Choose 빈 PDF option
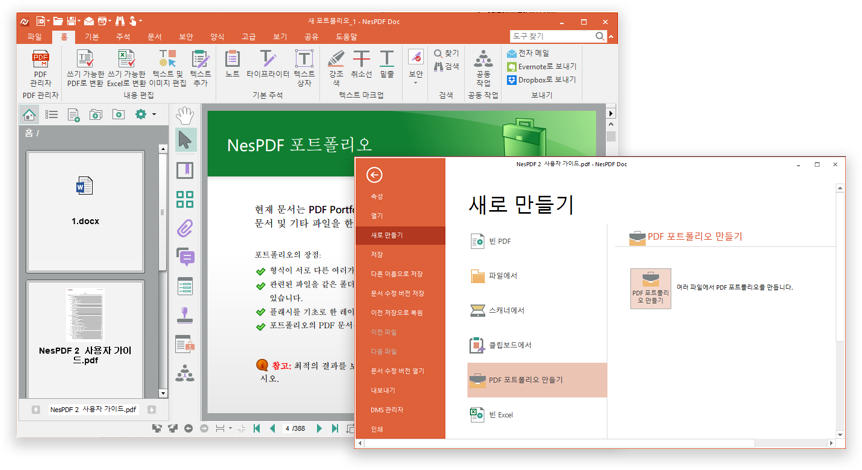862x470 pixels. pos(537,241)
